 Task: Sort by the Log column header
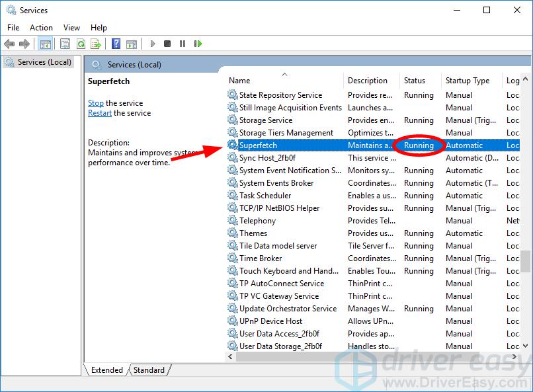pos(512,81)
